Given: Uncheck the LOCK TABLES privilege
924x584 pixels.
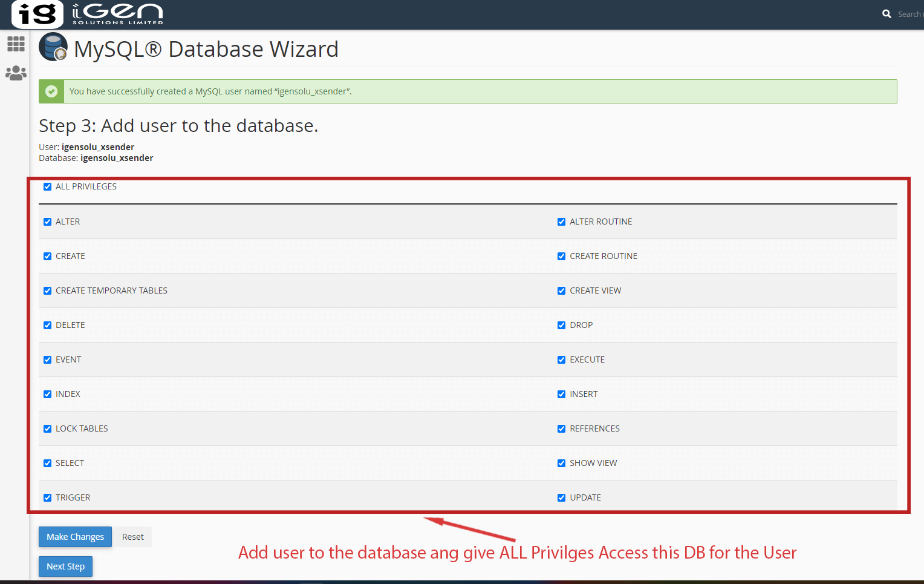Looking at the screenshot, I should (48, 429).
